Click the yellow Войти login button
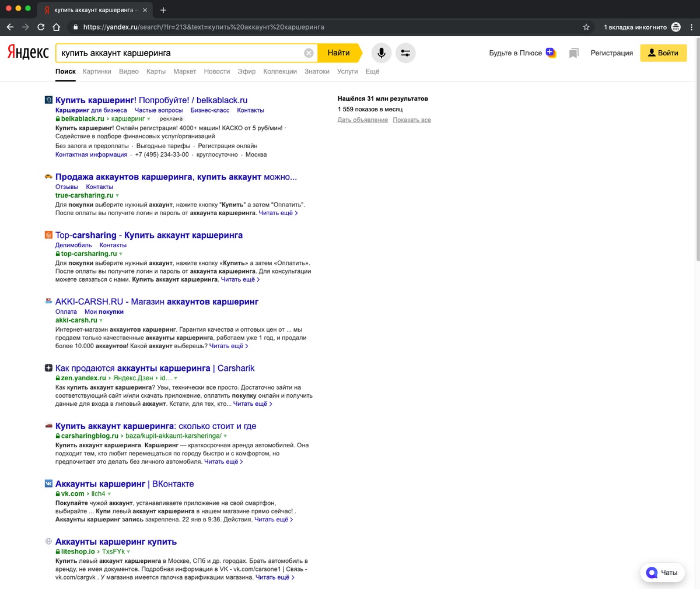 coord(663,53)
